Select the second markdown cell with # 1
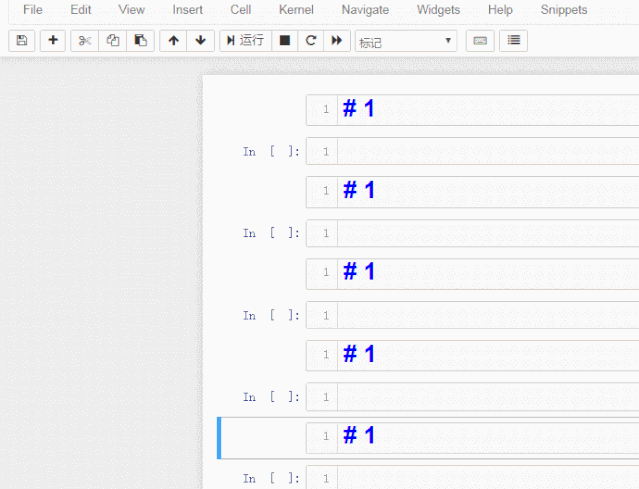 point(473,192)
